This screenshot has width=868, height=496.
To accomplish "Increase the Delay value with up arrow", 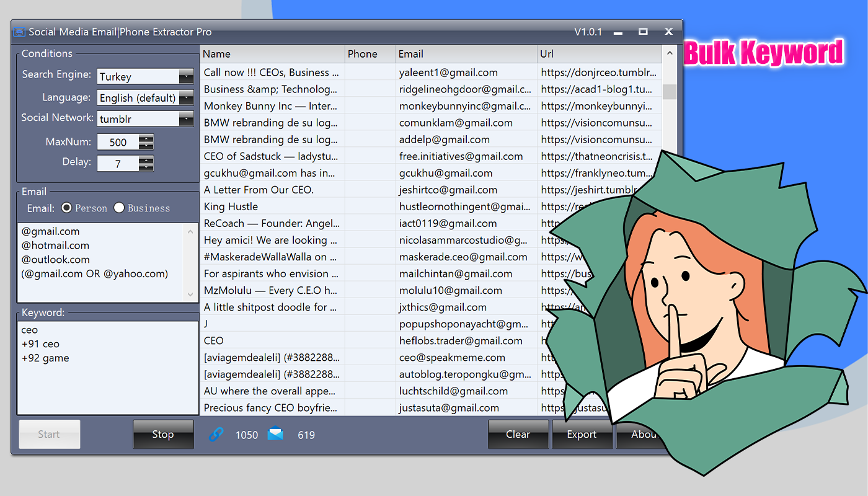I will click(x=146, y=160).
